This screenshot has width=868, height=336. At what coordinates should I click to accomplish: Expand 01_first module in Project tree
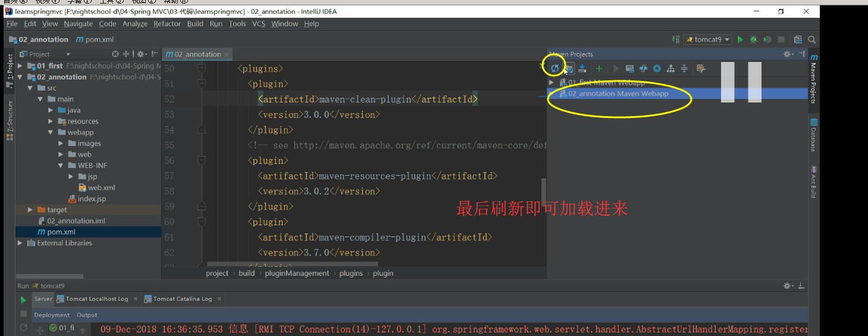click(x=20, y=66)
